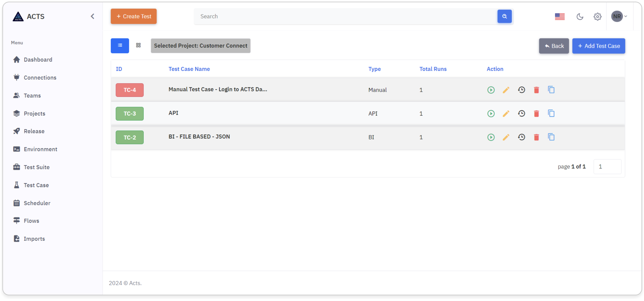Click the Create Test button
Image resolution: width=644 pixels, height=301 pixels.
pyautogui.click(x=134, y=16)
